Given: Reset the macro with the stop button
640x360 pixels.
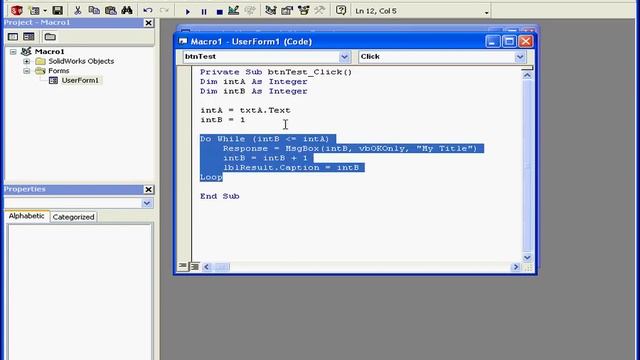Looking at the screenshot, I should (x=219, y=11).
